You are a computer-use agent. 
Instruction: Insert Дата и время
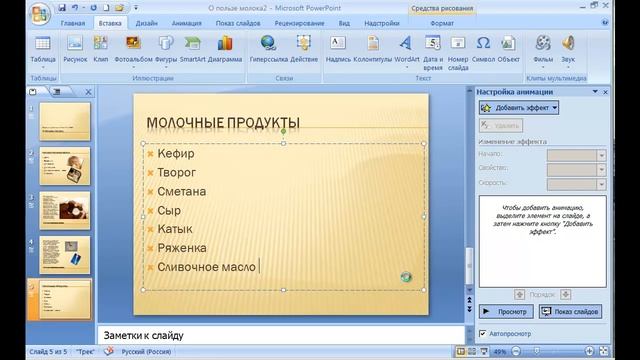433,52
